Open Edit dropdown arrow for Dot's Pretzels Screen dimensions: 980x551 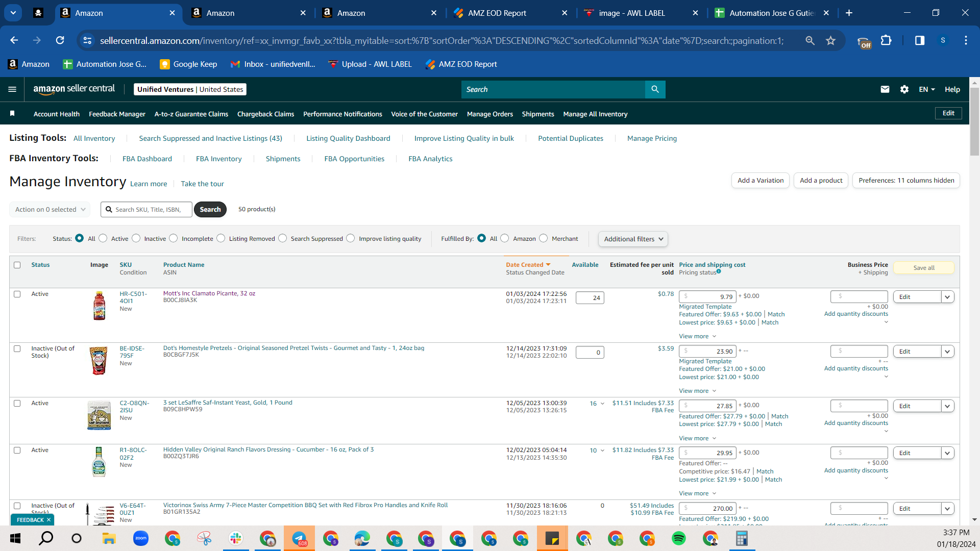click(948, 352)
